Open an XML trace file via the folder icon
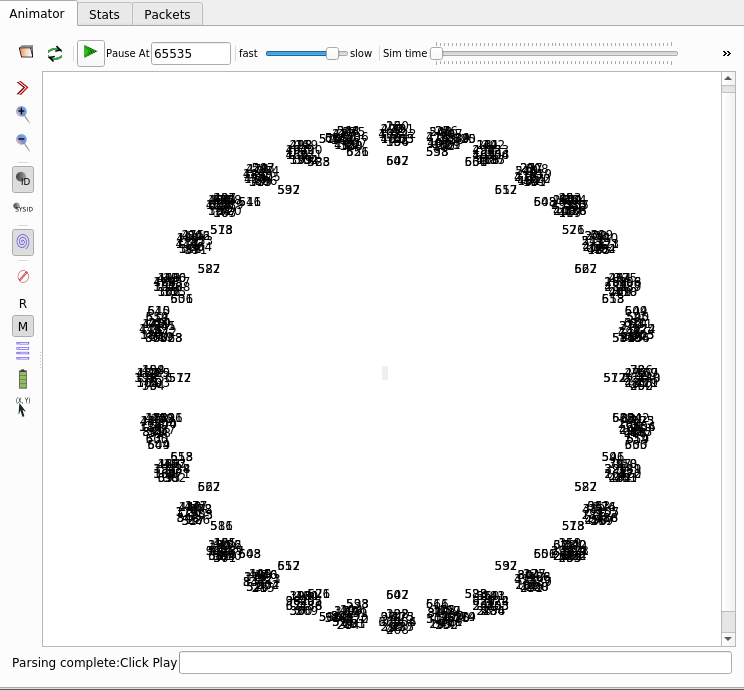 (x=26, y=52)
